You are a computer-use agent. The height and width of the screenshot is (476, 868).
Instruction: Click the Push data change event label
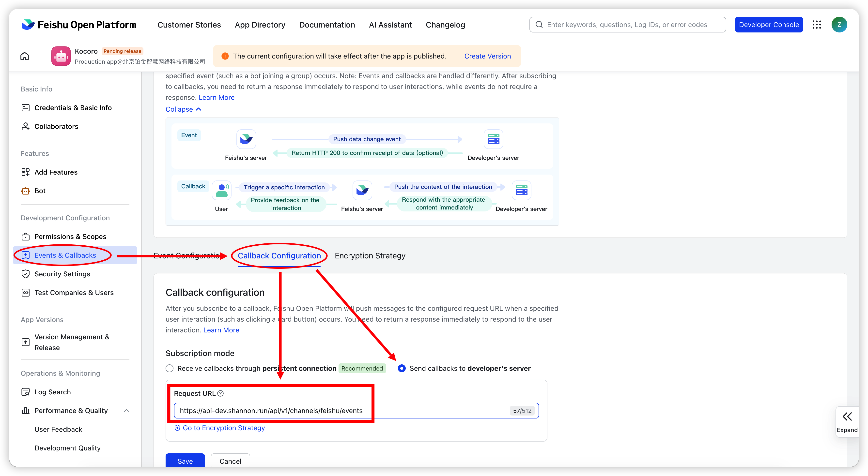pos(367,139)
